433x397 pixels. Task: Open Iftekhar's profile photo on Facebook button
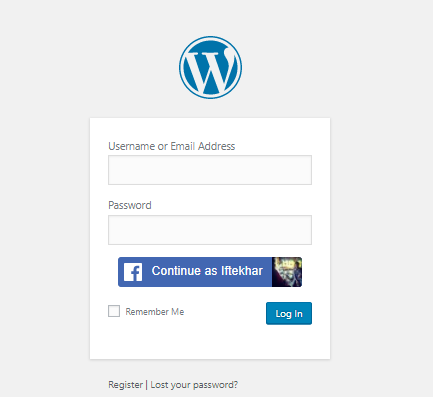pos(287,272)
